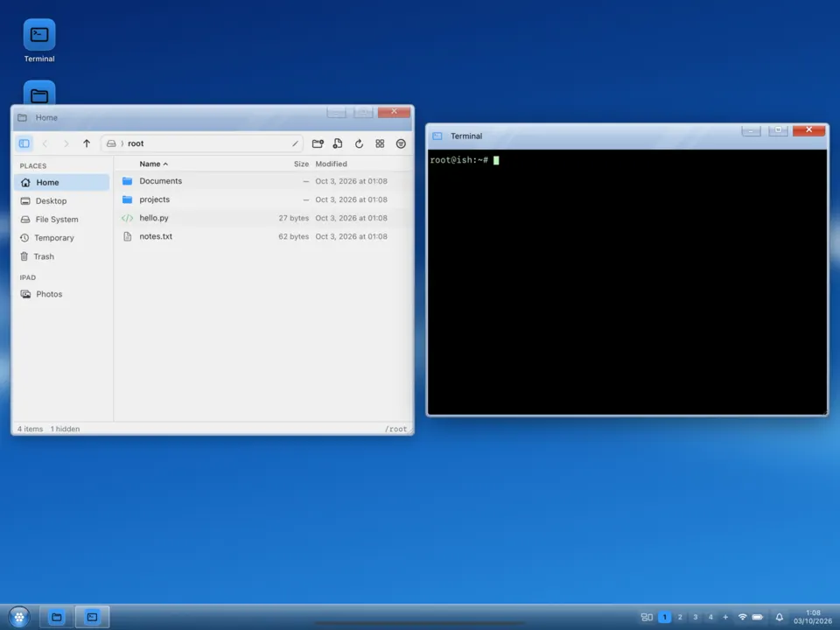Close the Terminal window
Viewport: 840px width, 630px height.
click(x=808, y=130)
